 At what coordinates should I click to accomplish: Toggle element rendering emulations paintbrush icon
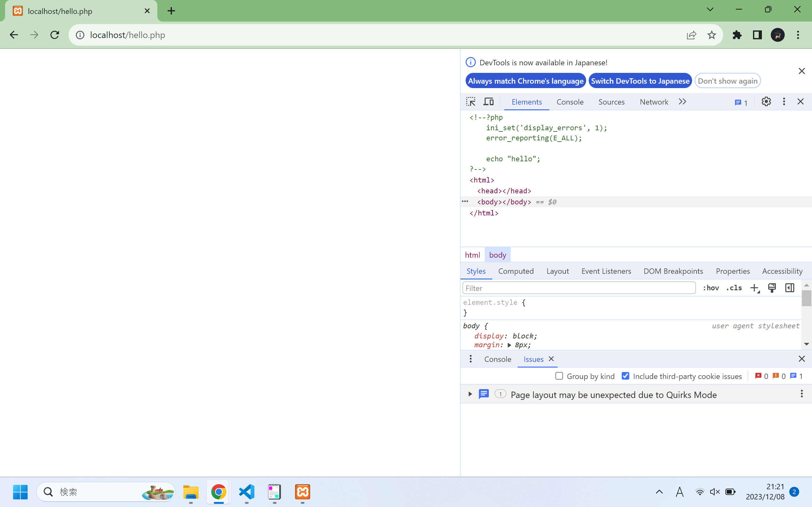pos(772,288)
